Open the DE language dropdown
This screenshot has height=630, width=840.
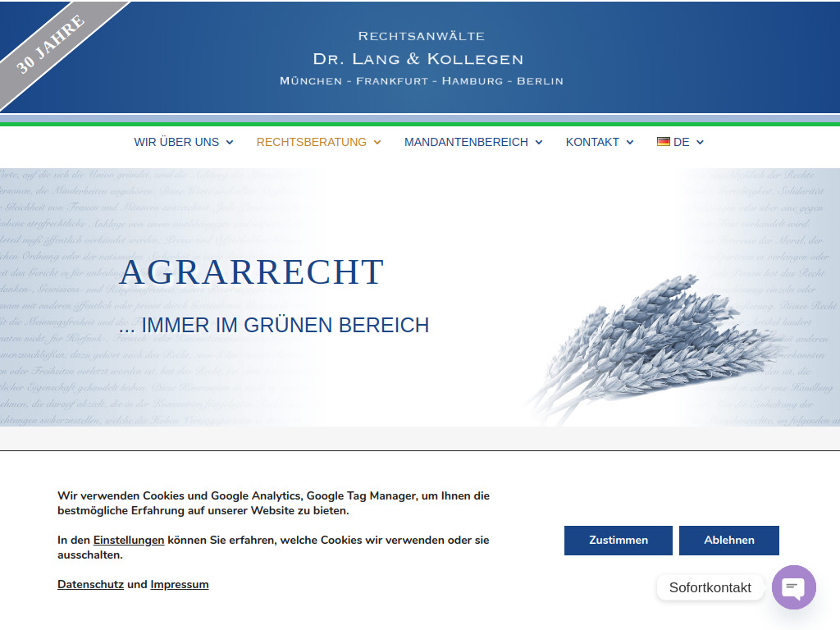[x=700, y=142]
